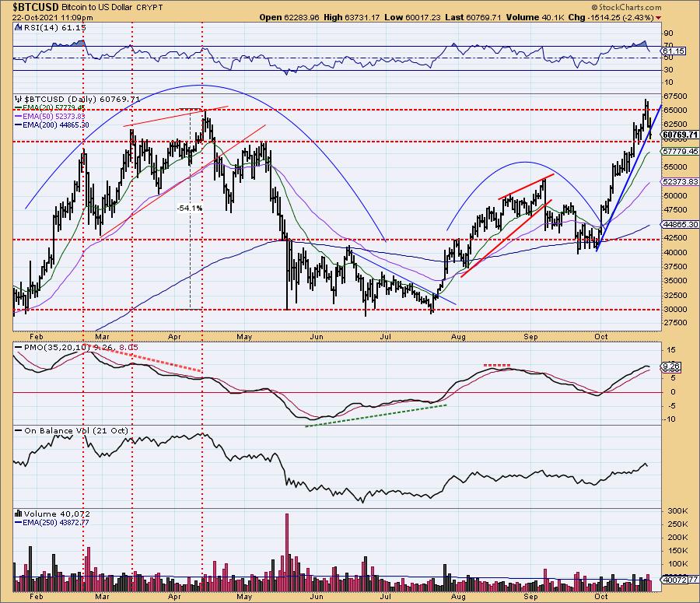Click the date '22-Oct-2021 11:09pm'

53,18
